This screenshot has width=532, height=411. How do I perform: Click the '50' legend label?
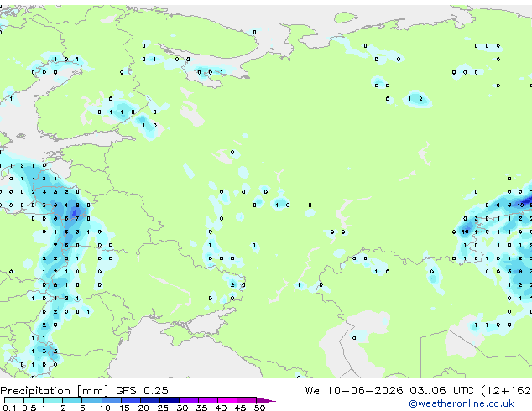tap(260, 408)
